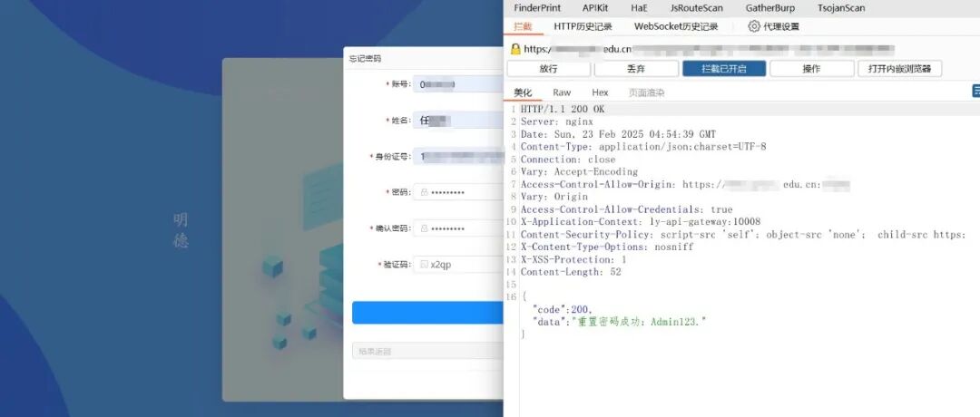
Task: Open the TsojanScan tab
Action: pos(841,8)
